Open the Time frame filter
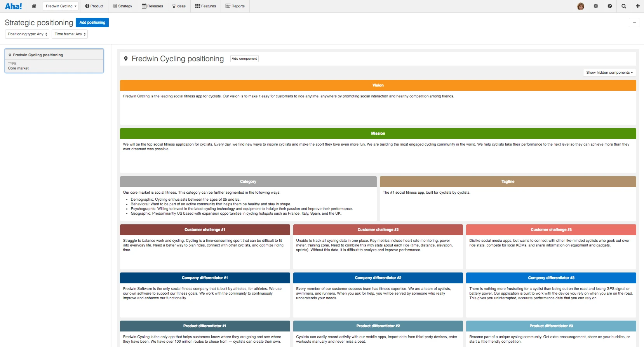Image resolution: width=644 pixels, height=347 pixels. 70,34
